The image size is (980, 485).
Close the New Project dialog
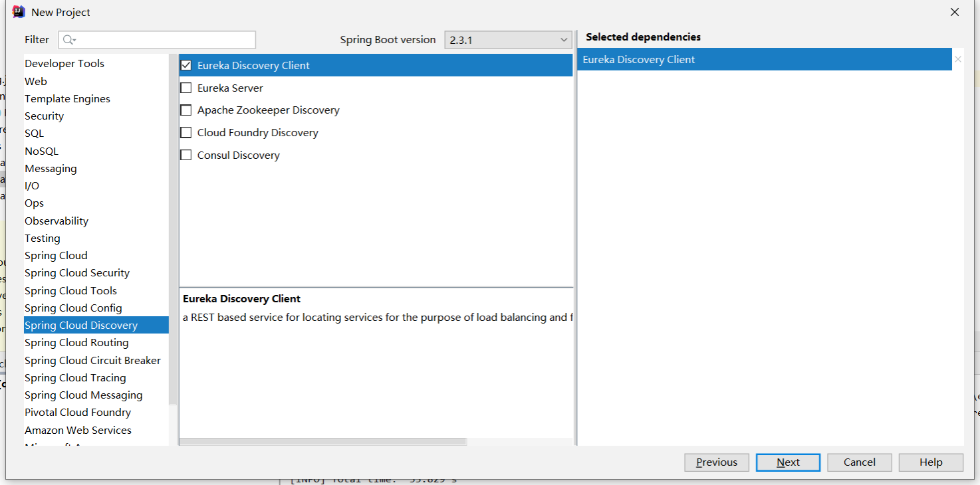click(955, 12)
